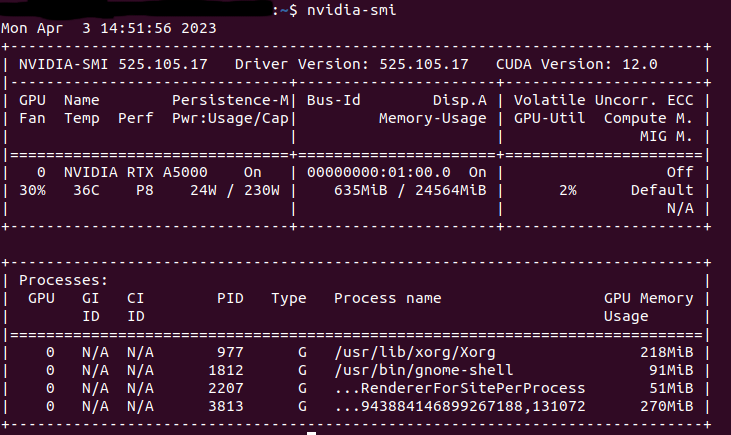The height and width of the screenshot is (435, 731).
Task: Click the timestamp Mon Apr 3 14:51:56 2023
Action: [108, 27]
